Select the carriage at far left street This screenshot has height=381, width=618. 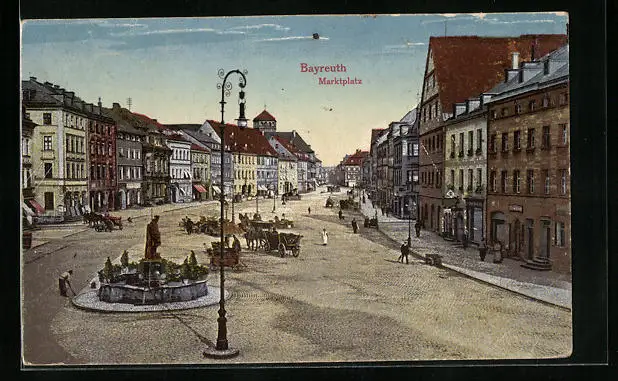(103, 222)
